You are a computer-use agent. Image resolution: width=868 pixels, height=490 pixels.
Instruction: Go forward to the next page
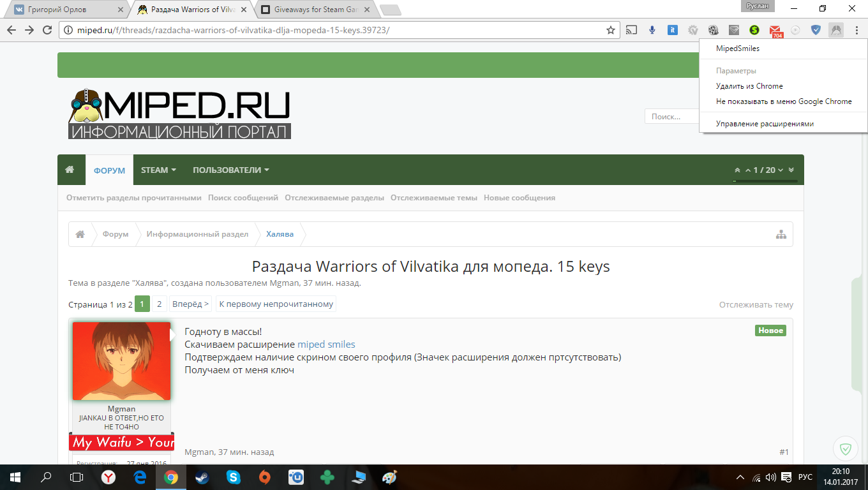pos(29,30)
